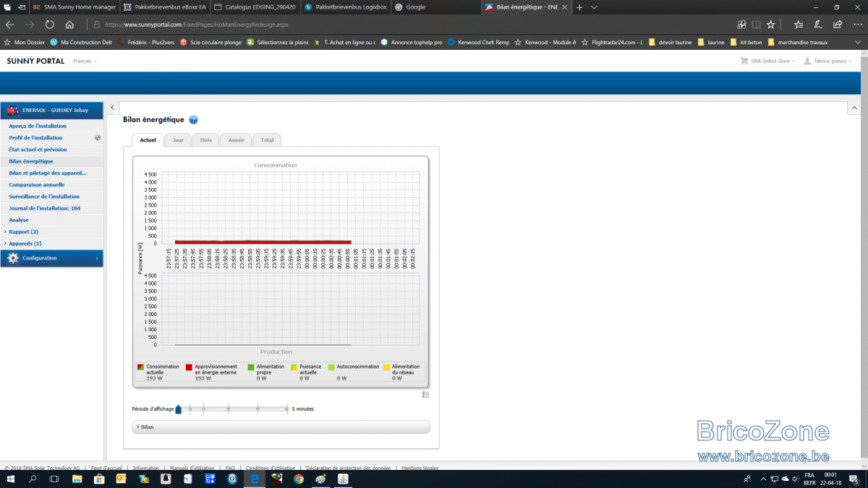This screenshot has height=488, width=868.
Task: Show hidden system tray icons
Action: 762,479
